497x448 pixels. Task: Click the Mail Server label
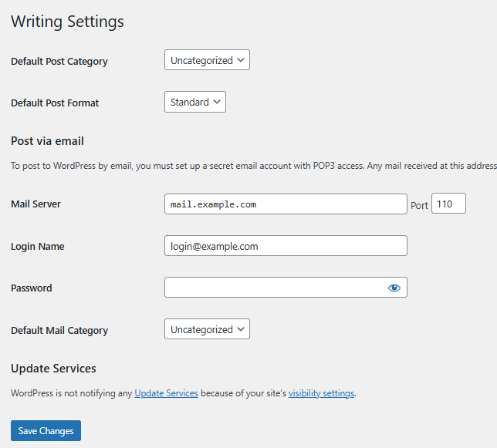coord(35,204)
